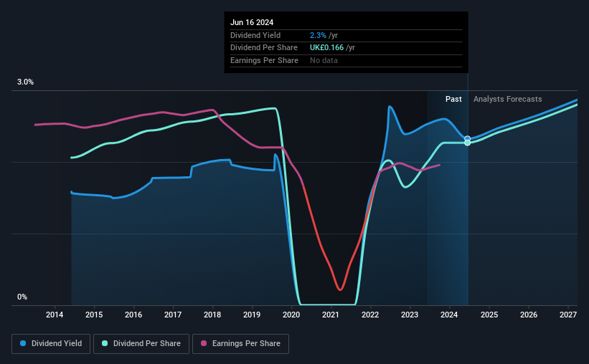Click the 2022 x-axis year label

[370, 315]
